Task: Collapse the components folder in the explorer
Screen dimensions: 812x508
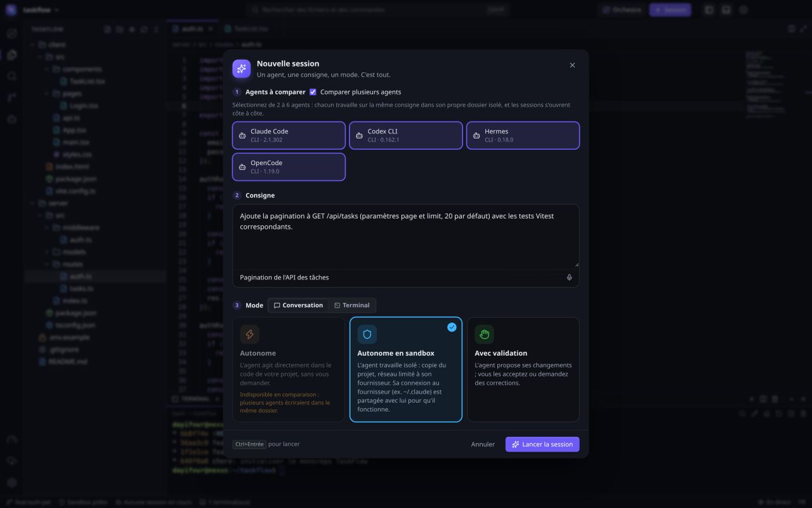Action: [81, 69]
